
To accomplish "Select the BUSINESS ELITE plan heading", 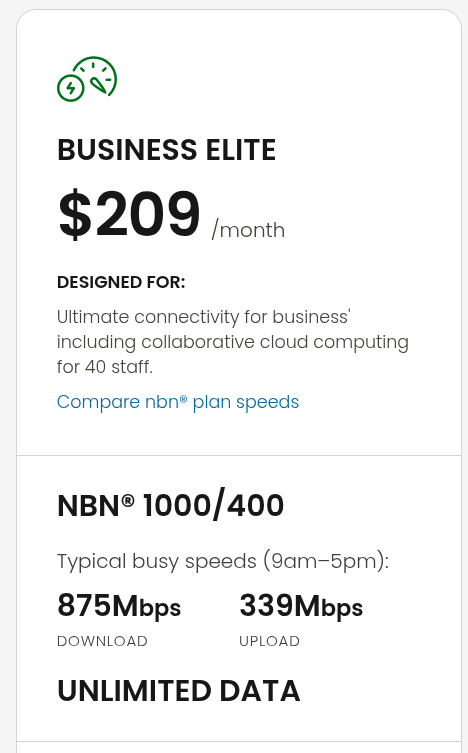I will [x=166, y=149].
